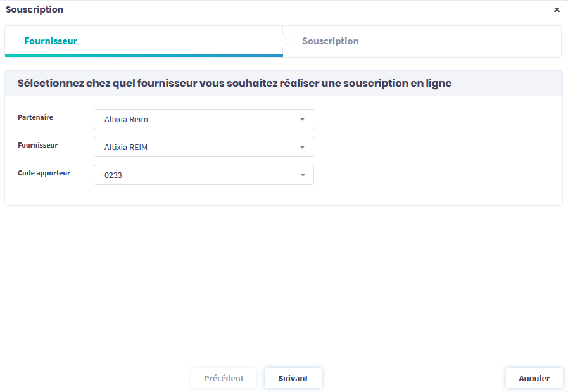The height and width of the screenshot is (392, 568).
Task: Click the Partenaire field label
Action: (35, 117)
